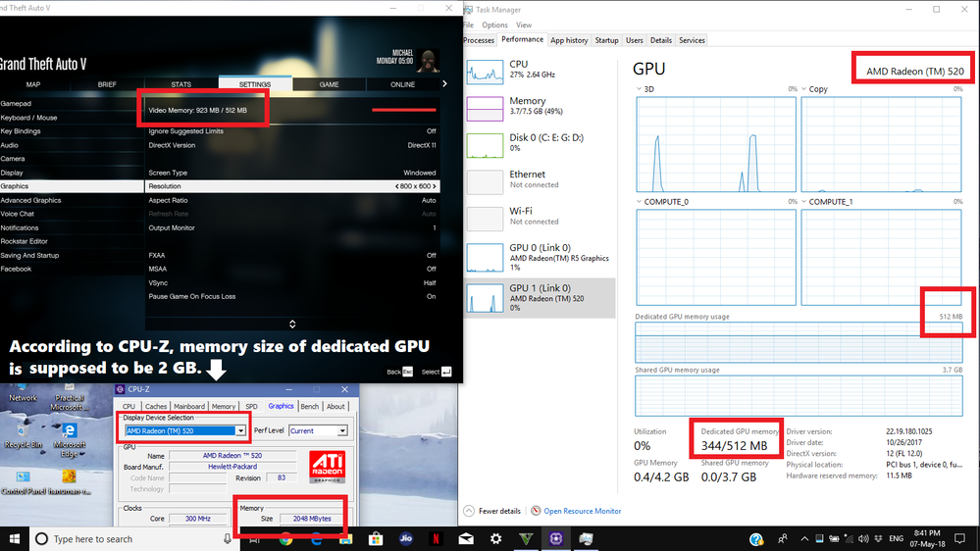Open the View menu in Task Manager

tap(524, 25)
